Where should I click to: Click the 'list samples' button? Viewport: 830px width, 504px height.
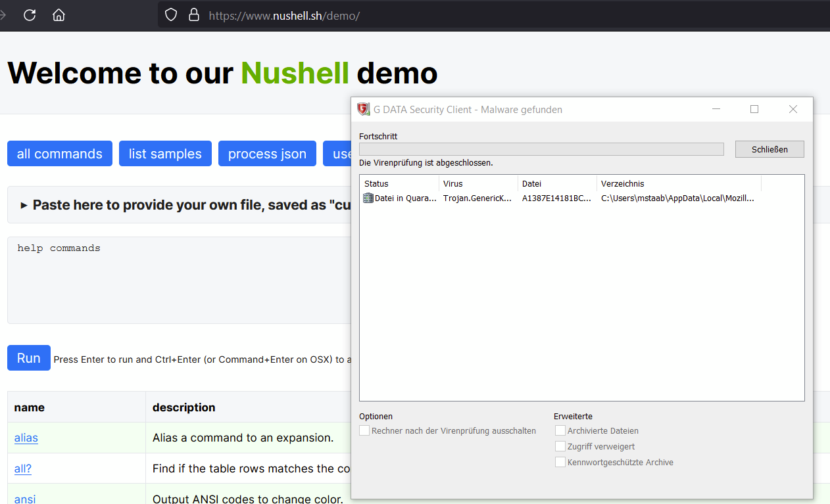[x=165, y=154]
